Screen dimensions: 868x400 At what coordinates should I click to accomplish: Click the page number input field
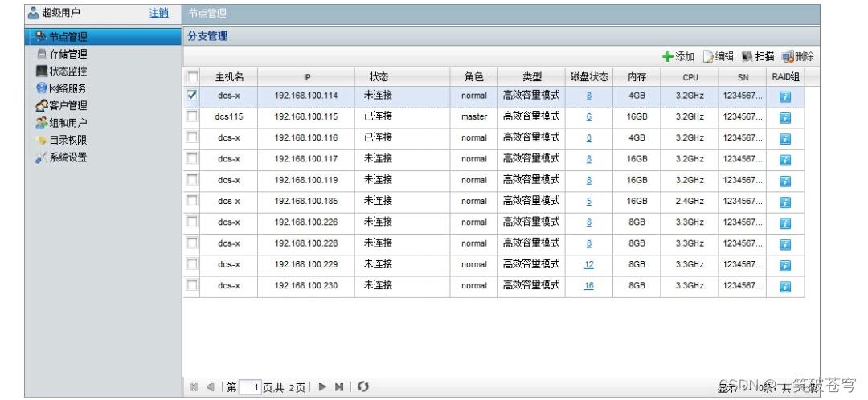(x=250, y=387)
